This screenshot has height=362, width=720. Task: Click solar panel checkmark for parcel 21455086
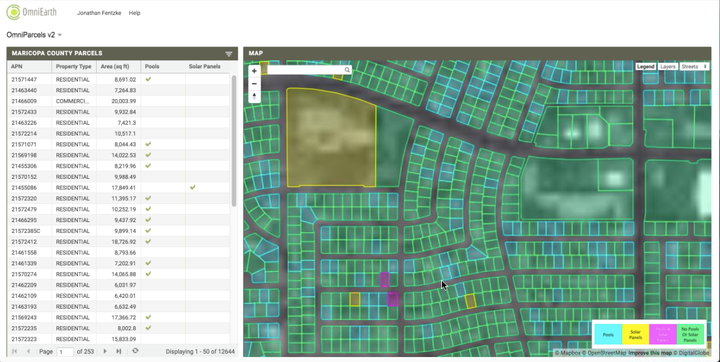192,187
